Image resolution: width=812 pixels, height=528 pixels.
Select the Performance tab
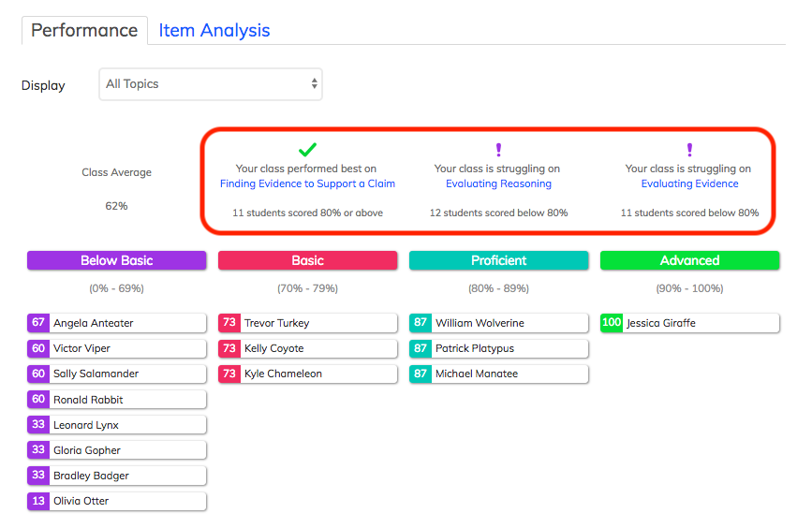(84, 31)
